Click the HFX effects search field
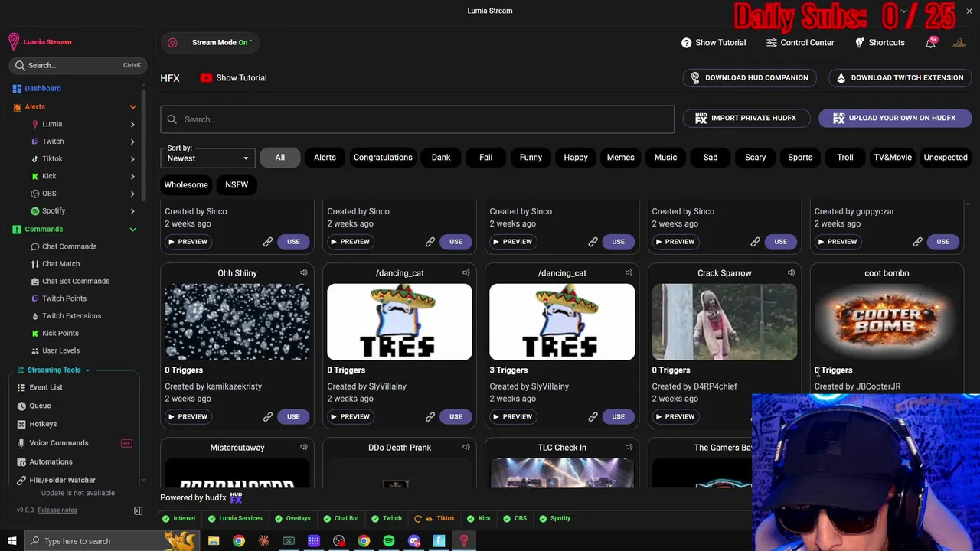 tap(417, 119)
